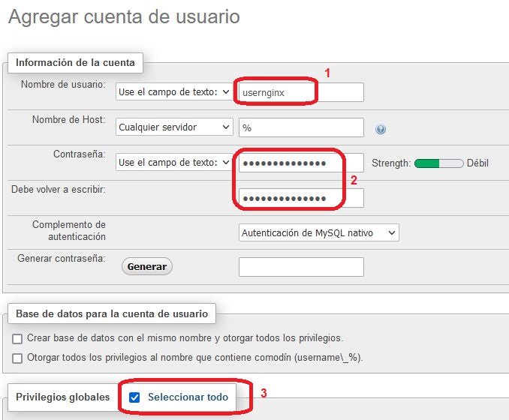Click the Información de la cuenta legend
This screenshot has width=509, height=420.
[x=75, y=62]
